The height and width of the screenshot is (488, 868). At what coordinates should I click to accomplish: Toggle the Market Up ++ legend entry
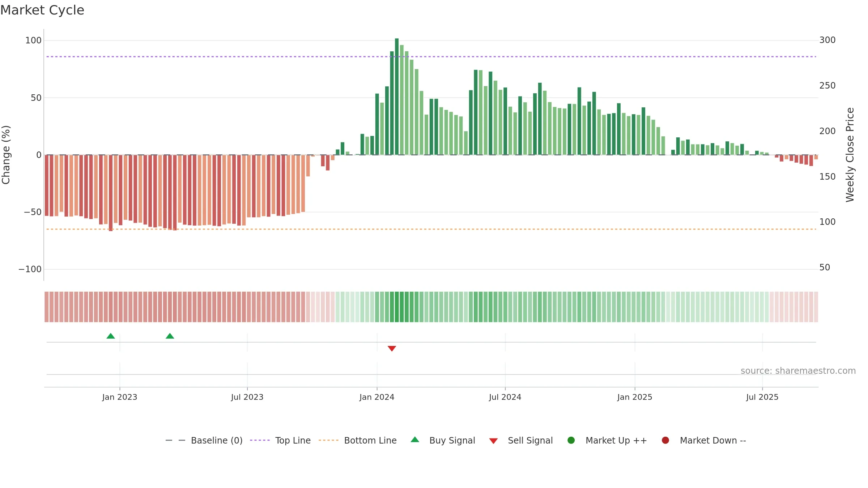pyautogui.click(x=607, y=440)
